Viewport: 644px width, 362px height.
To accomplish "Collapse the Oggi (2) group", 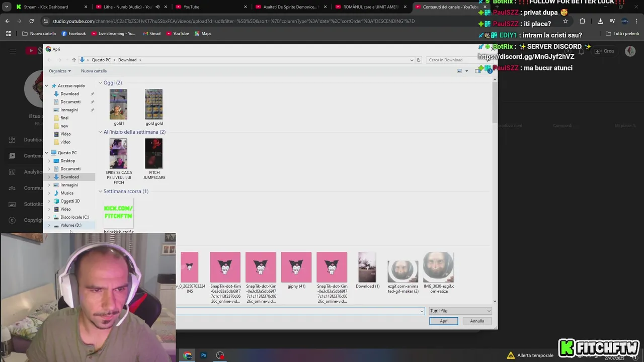I will (x=100, y=82).
